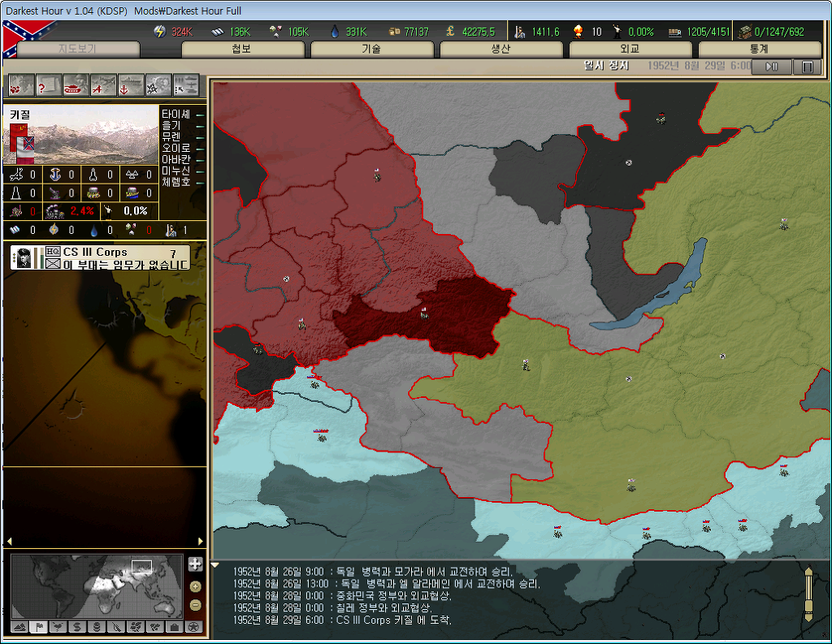832x644 pixels.
Task: Switch to victory points map mode (star icon)
Action: [x=193, y=627]
